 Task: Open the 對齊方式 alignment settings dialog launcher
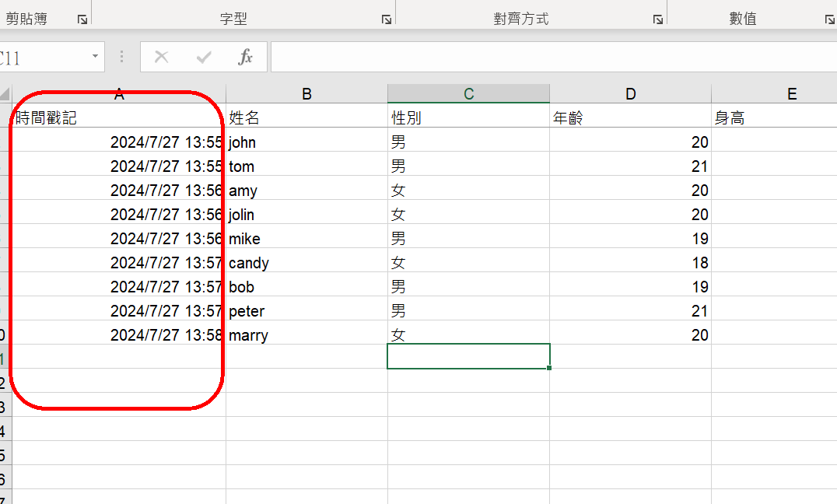(x=658, y=19)
